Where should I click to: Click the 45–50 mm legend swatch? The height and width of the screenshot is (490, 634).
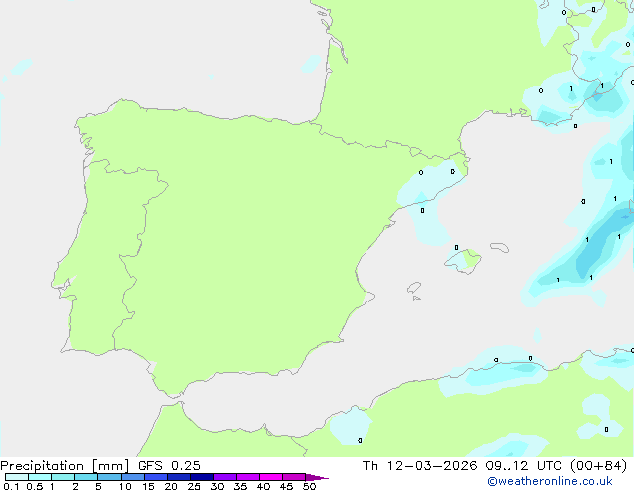(294, 477)
